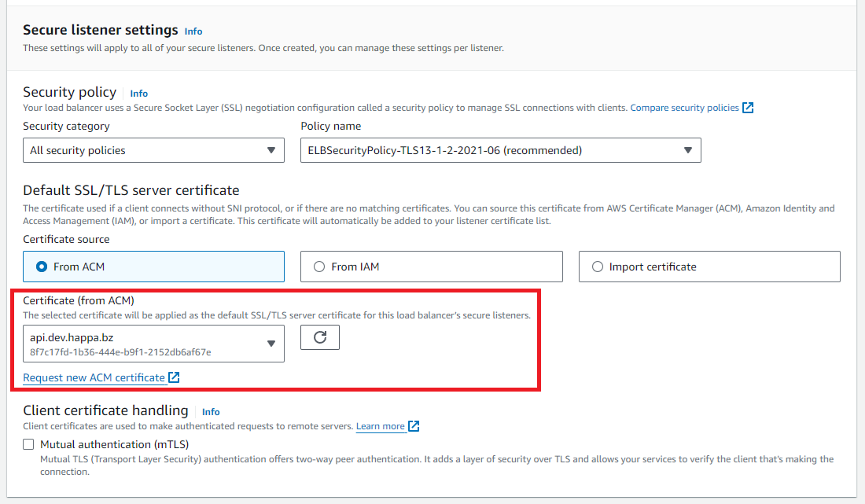This screenshot has height=504, width=865.
Task: Click external link icon beside Learn more
Action: [414, 425]
